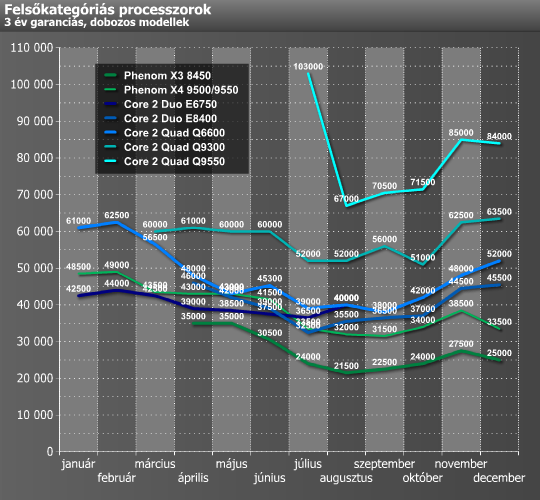
Task: Click the chart title Felsőkategóriás processzorok
Action: coord(107,10)
